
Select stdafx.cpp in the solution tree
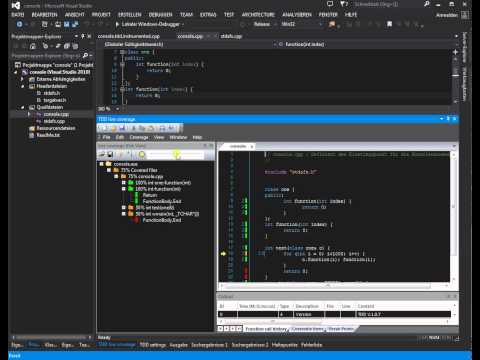tap(54, 121)
